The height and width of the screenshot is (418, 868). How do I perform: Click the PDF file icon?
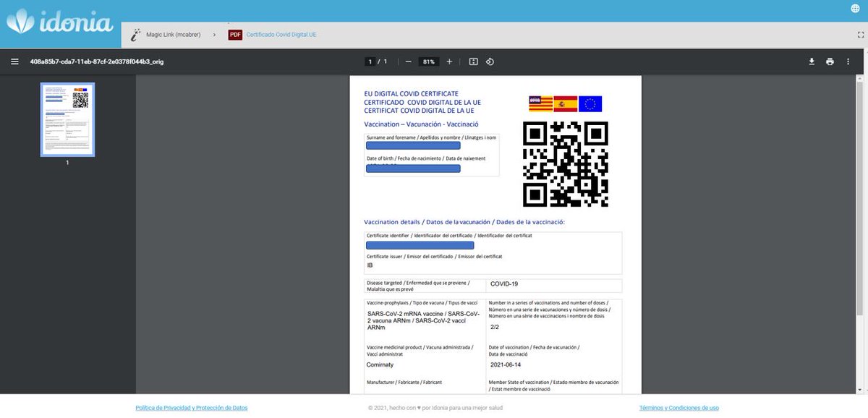pyautogui.click(x=235, y=34)
